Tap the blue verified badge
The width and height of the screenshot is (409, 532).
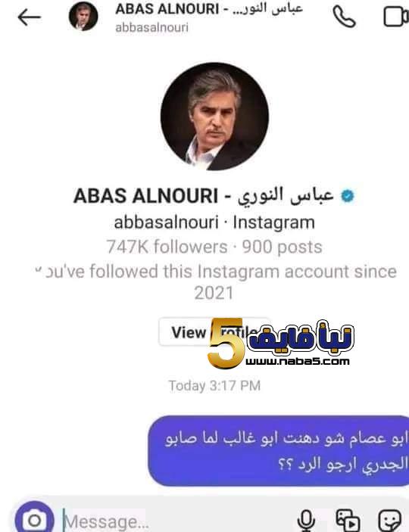(x=347, y=196)
